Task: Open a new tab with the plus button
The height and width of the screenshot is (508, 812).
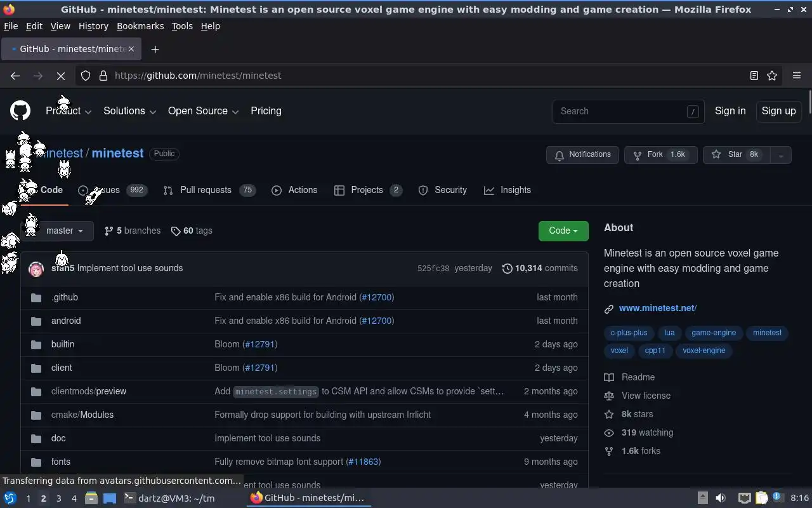Action: (x=155, y=49)
